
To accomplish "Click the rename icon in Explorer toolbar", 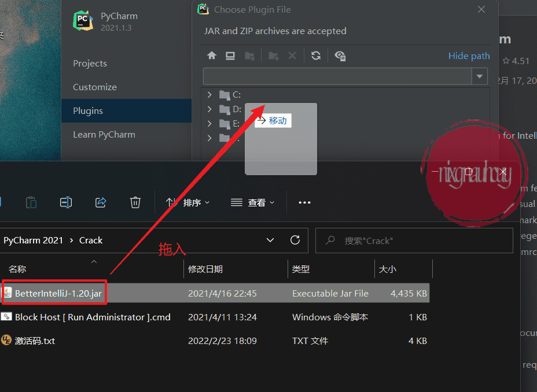I will 66,202.
